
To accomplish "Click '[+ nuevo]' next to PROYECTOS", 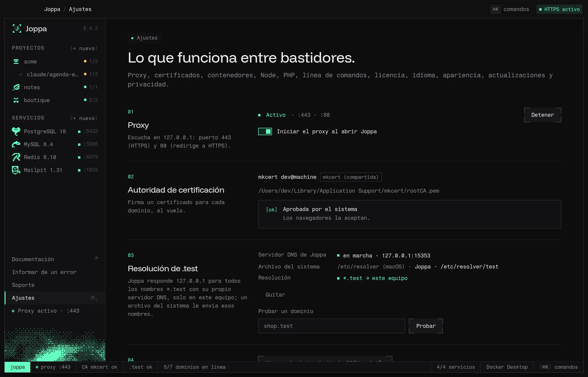I will pyautogui.click(x=84, y=48).
